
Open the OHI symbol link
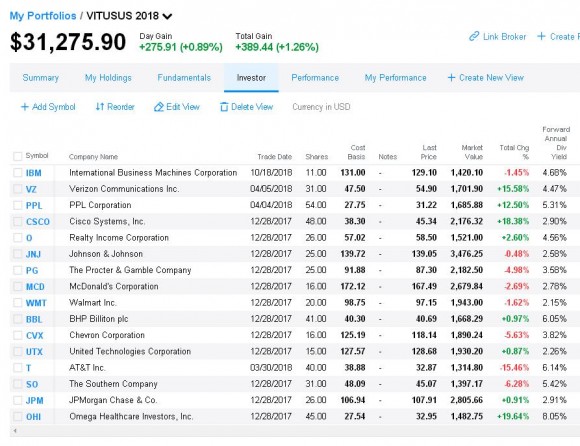[x=34, y=417]
